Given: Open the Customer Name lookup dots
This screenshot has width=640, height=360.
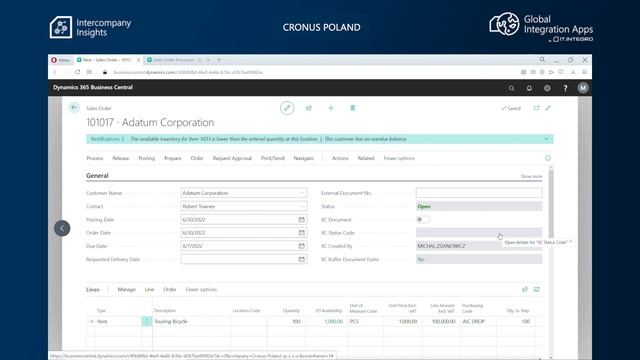Looking at the screenshot, I should (x=302, y=193).
